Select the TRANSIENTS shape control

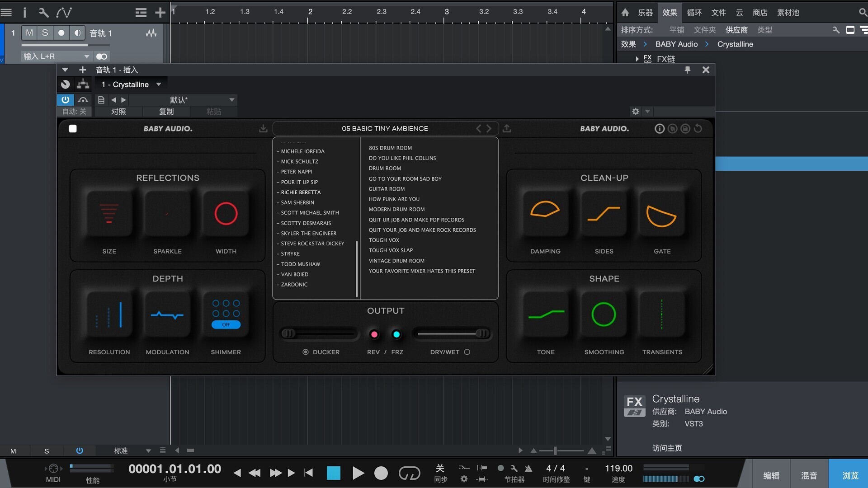(662, 314)
